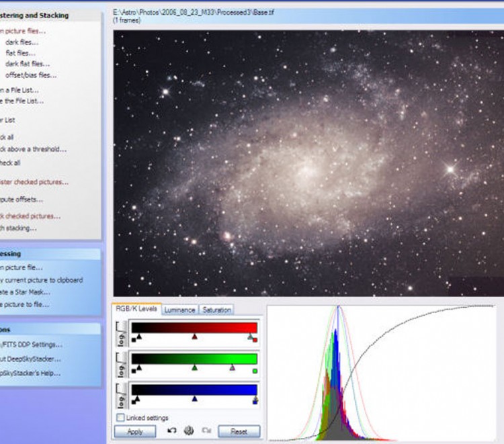Click the Options panel header
The width and height of the screenshot is (504, 444).
click(50, 330)
